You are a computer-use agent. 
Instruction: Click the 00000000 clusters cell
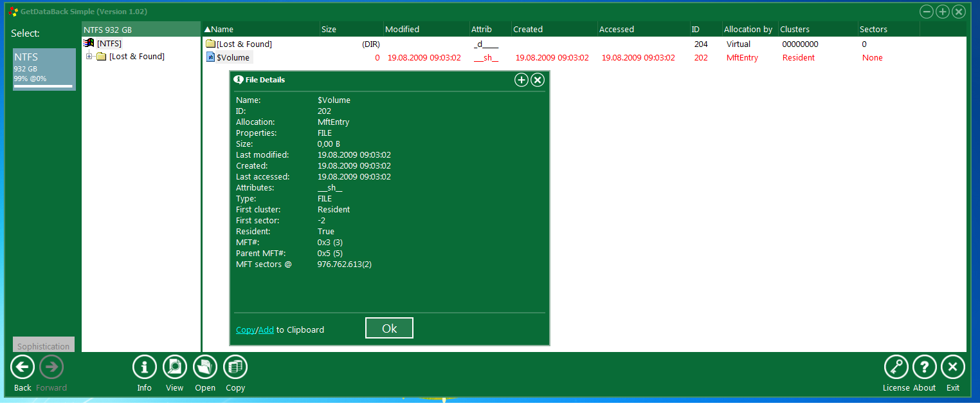point(800,44)
